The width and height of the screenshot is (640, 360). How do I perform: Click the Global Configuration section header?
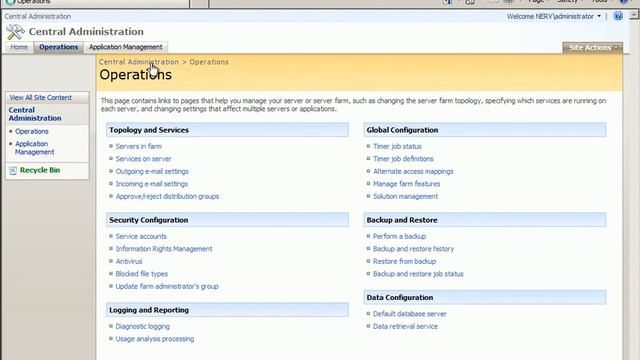pyautogui.click(x=485, y=130)
